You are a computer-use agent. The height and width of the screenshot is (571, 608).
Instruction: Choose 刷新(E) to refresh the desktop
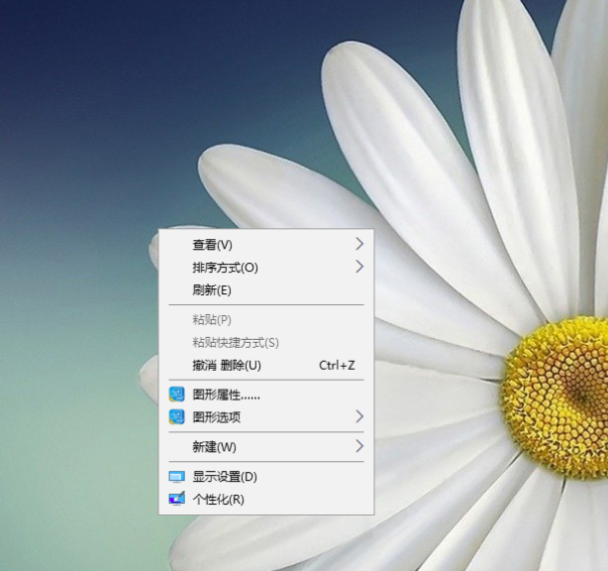click(266, 290)
